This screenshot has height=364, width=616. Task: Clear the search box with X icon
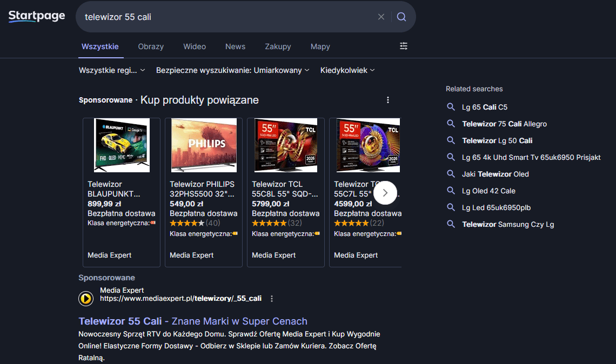(381, 17)
